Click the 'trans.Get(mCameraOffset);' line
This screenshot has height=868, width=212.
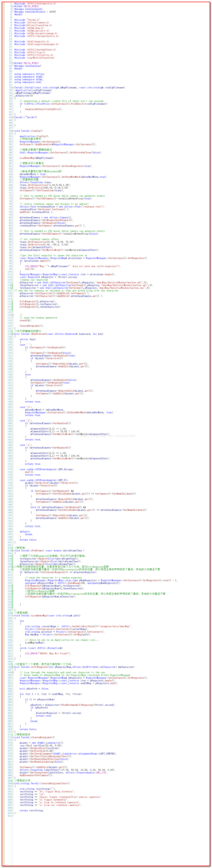tap(36, 247)
